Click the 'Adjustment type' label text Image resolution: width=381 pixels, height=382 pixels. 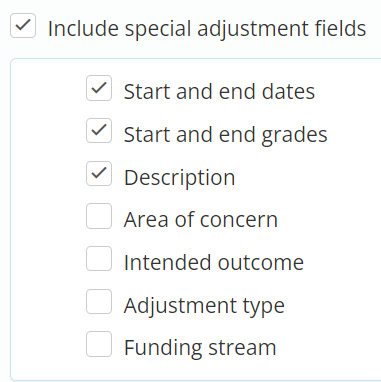click(204, 306)
